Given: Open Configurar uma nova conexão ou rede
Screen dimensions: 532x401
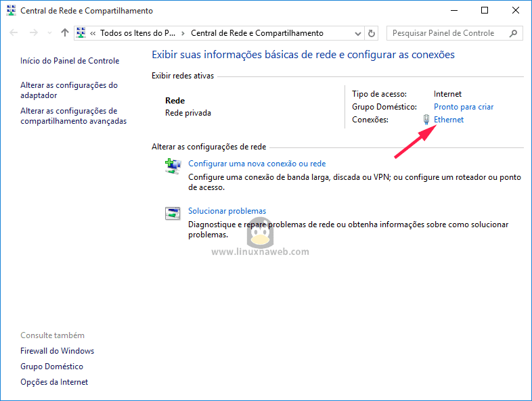Looking at the screenshot, I should pyautogui.click(x=257, y=164).
